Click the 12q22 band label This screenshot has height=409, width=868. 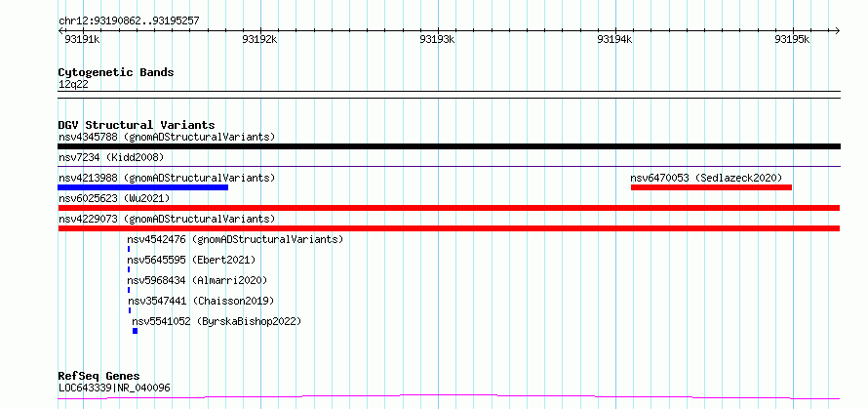pyautogui.click(x=73, y=85)
